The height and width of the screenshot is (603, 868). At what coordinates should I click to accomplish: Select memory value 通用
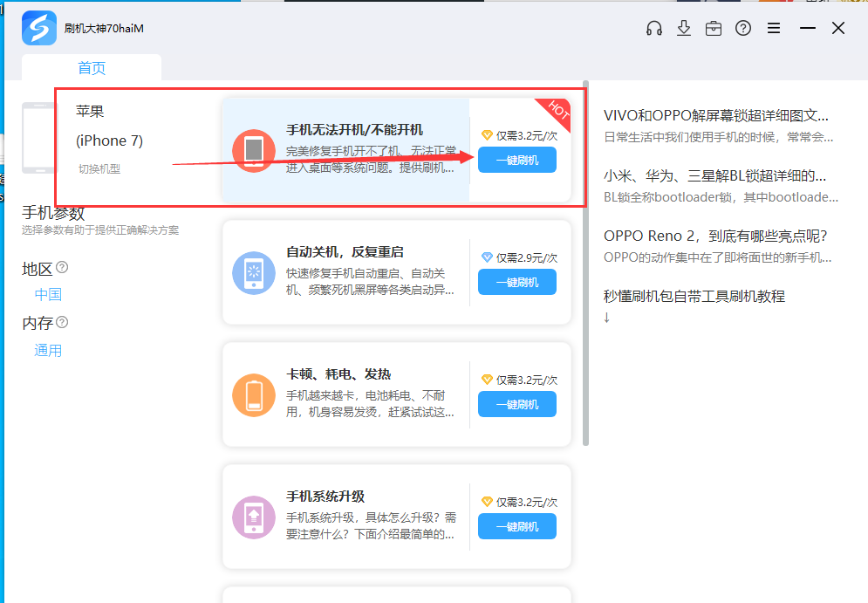(x=48, y=350)
